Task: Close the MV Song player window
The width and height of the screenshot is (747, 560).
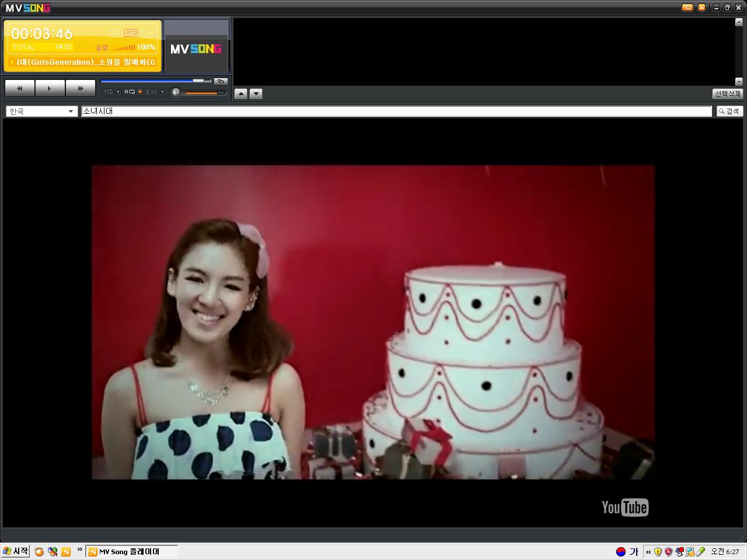Action: [738, 8]
